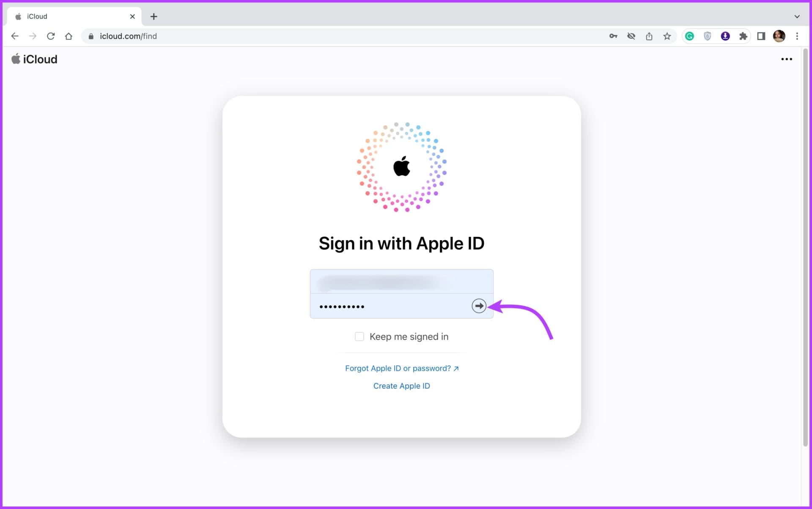
Task: Open the Forgot Apple ID or password link
Action: click(x=402, y=368)
